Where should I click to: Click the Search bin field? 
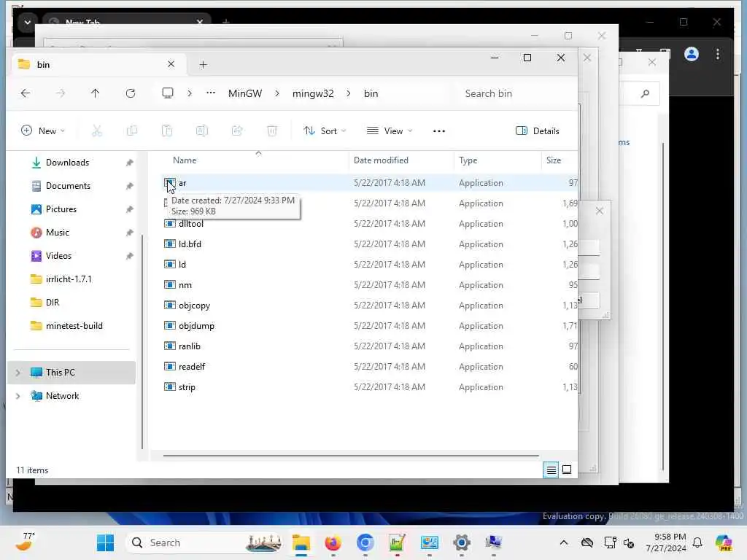tap(514, 93)
